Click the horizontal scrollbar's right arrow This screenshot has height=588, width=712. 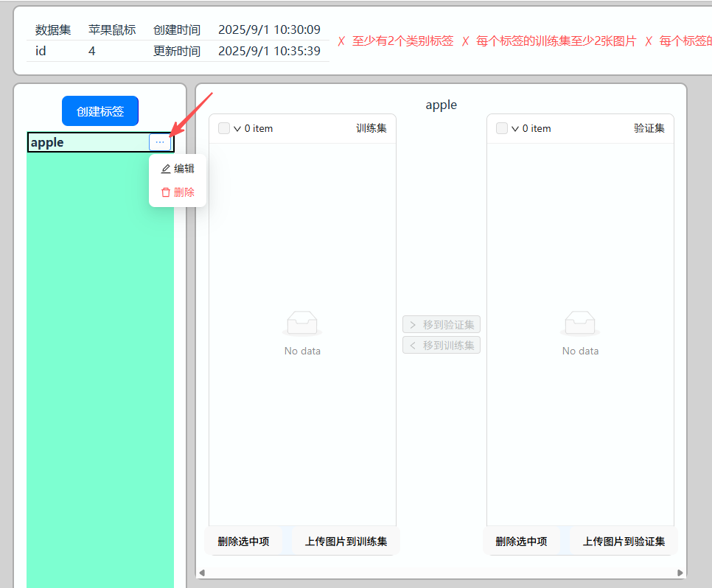point(680,573)
